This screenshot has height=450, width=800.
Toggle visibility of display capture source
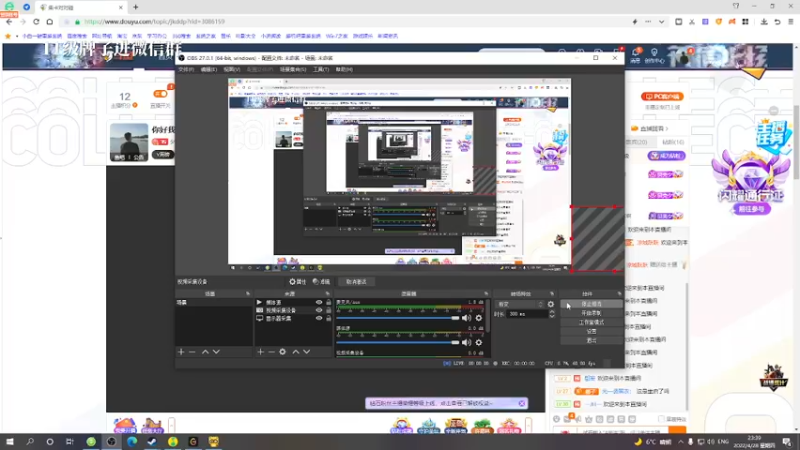click(x=319, y=318)
